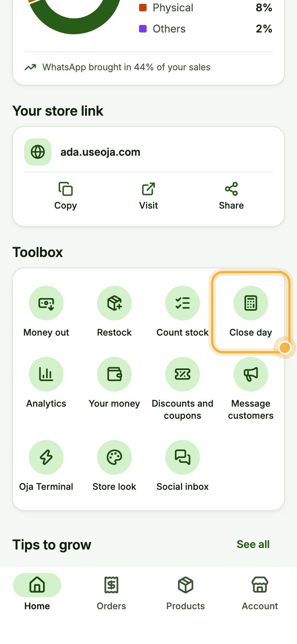This screenshot has width=297, height=644.
Task: Copy the store link
Action: (x=65, y=196)
